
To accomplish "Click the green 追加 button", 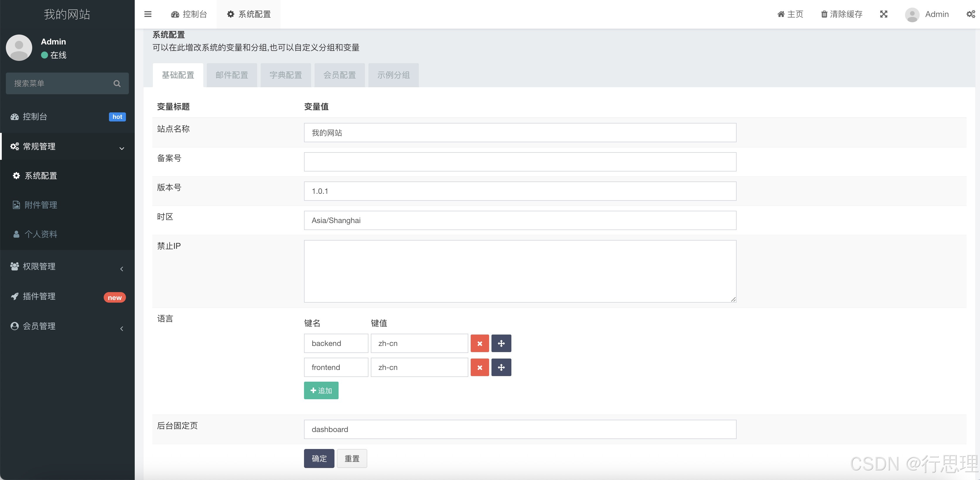I will coord(321,390).
